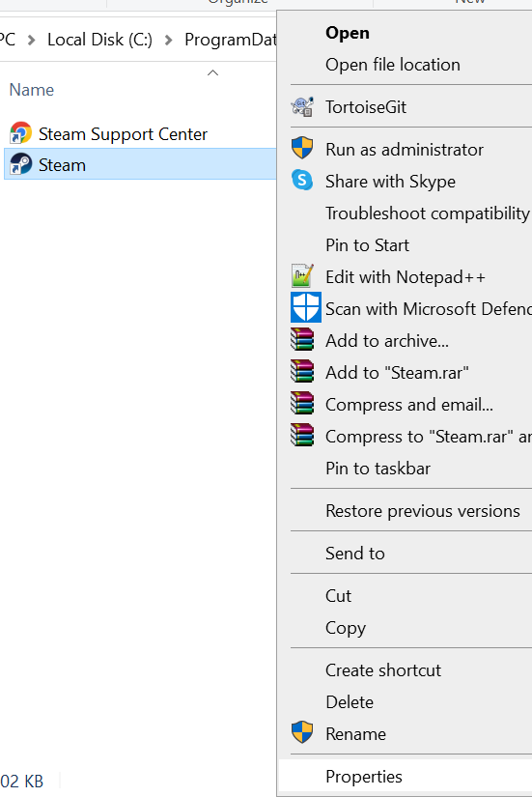Click the UAC shield beside Run as administrator
532x797 pixels.
(x=302, y=149)
